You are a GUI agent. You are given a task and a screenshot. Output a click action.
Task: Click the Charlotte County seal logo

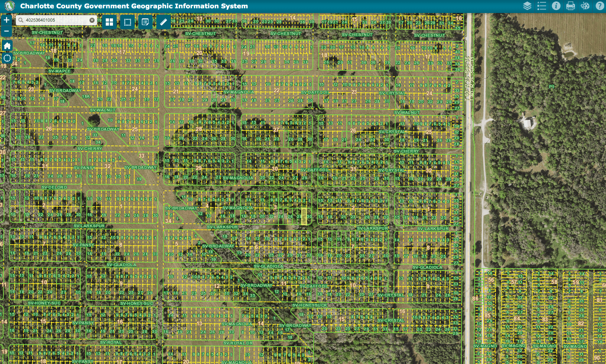(x=10, y=6)
